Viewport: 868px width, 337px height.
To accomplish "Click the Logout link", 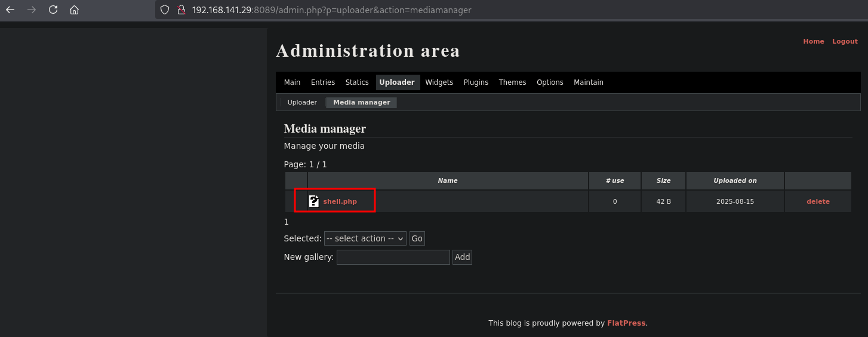I will coord(845,42).
